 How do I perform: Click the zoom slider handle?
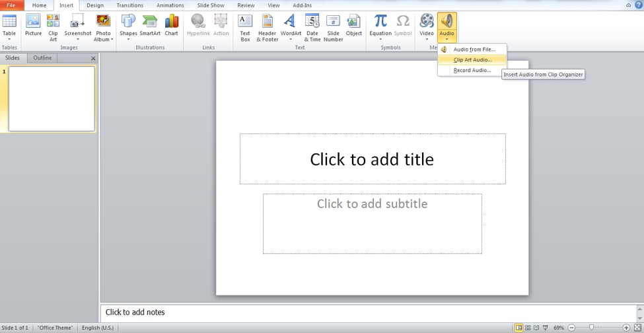pos(591,327)
